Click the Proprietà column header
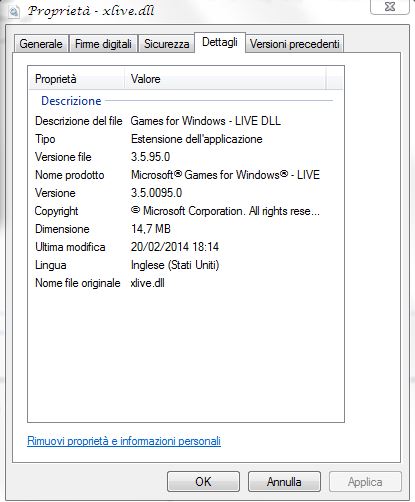The height and width of the screenshot is (502, 415). click(77, 79)
